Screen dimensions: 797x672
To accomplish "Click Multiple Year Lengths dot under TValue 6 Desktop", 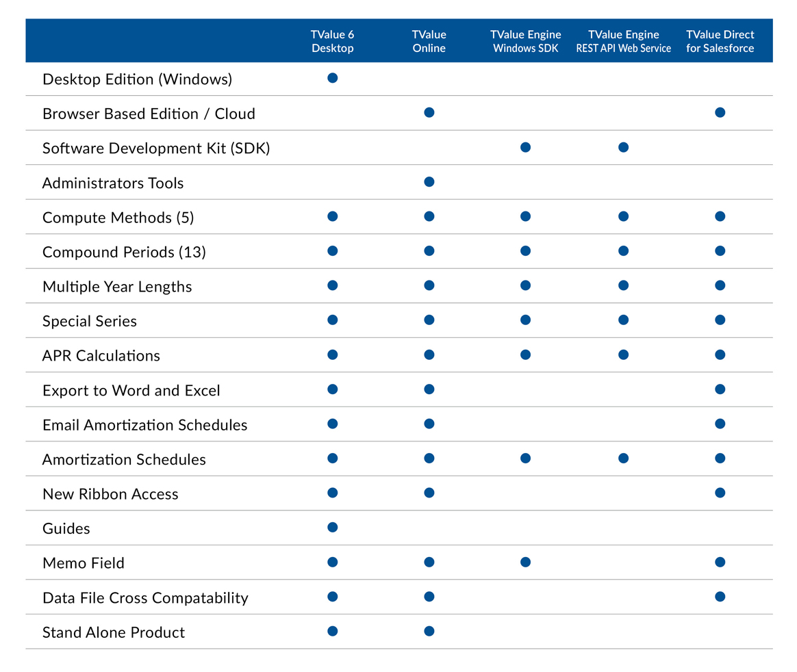I will [x=332, y=285].
